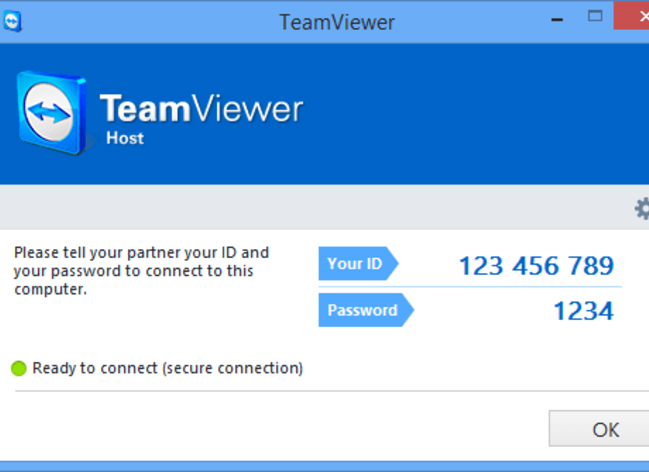The height and width of the screenshot is (472, 649).
Task: Click the 'Host' subtitle in banner
Action: [x=125, y=138]
